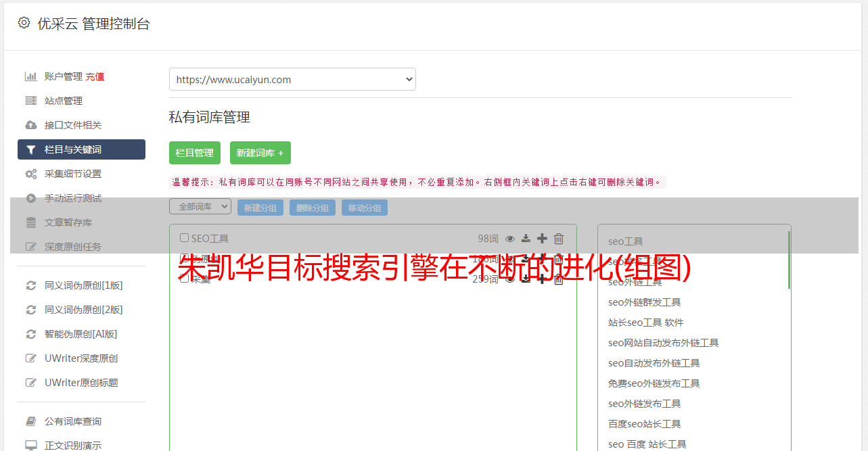Select the keyword 'seo自动发布外链工具'
Viewport: 868px width, 451px height.
click(x=654, y=363)
